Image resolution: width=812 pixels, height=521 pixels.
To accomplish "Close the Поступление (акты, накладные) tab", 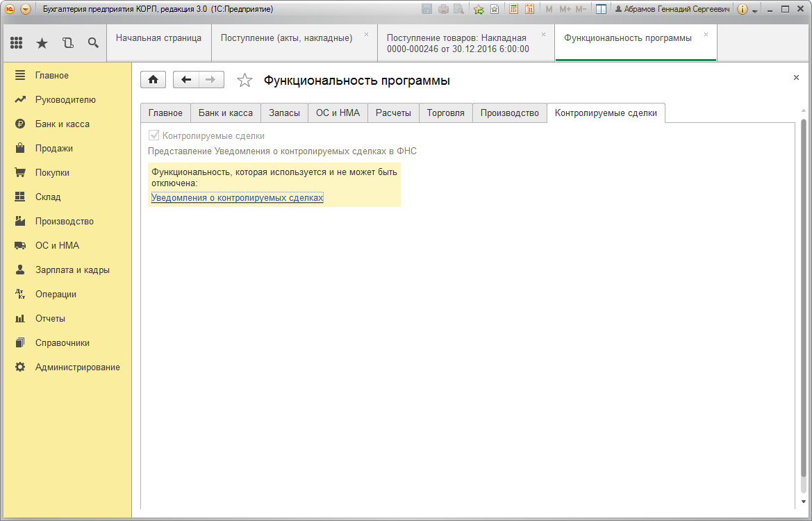I will tap(366, 35).
